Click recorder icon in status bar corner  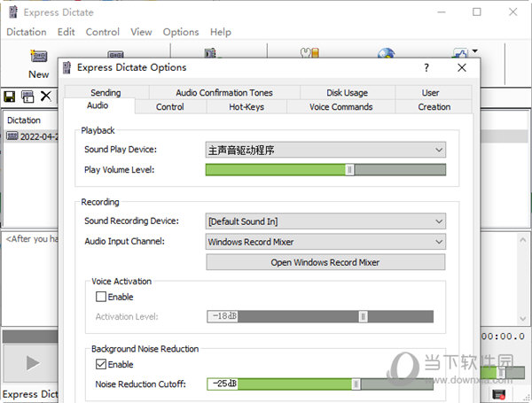(x=498, y=394)
